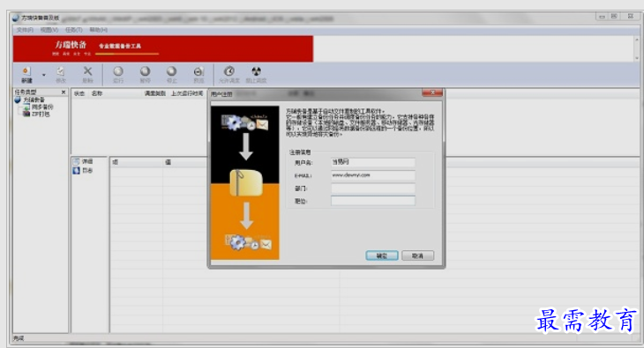Select ZIP打包 in the task tree
The height and width of the screenshot is (348, 644).
coord(41,114)
